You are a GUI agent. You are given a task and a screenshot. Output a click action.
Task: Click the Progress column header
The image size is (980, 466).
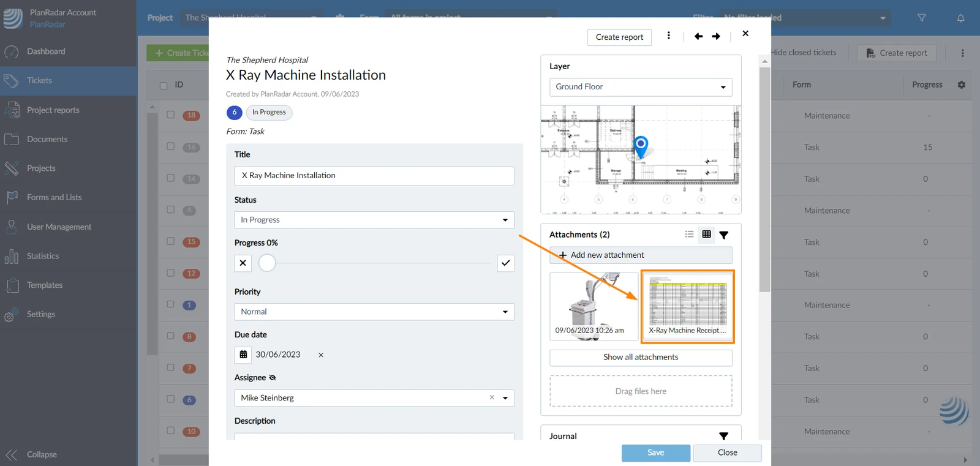point(927,85)
